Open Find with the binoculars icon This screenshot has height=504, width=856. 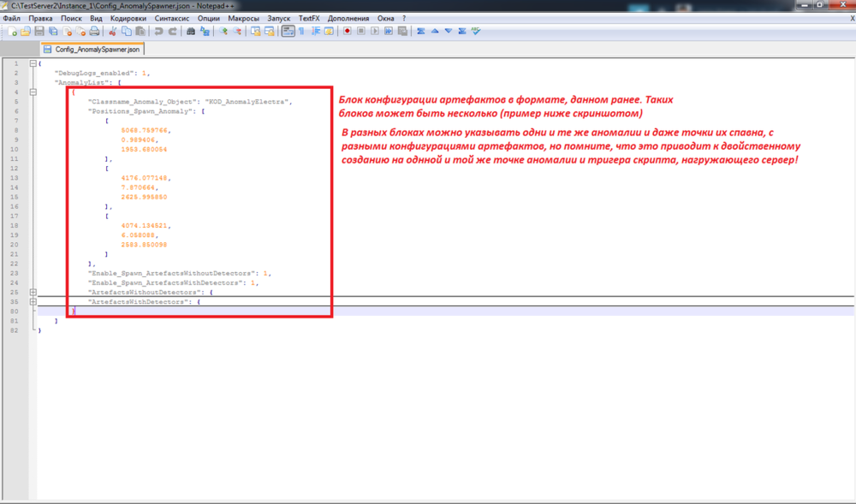point(191,32)
